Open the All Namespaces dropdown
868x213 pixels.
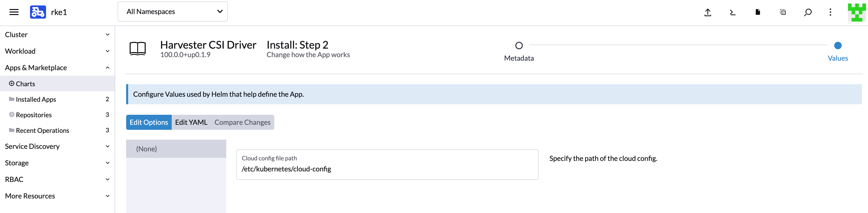172,12
